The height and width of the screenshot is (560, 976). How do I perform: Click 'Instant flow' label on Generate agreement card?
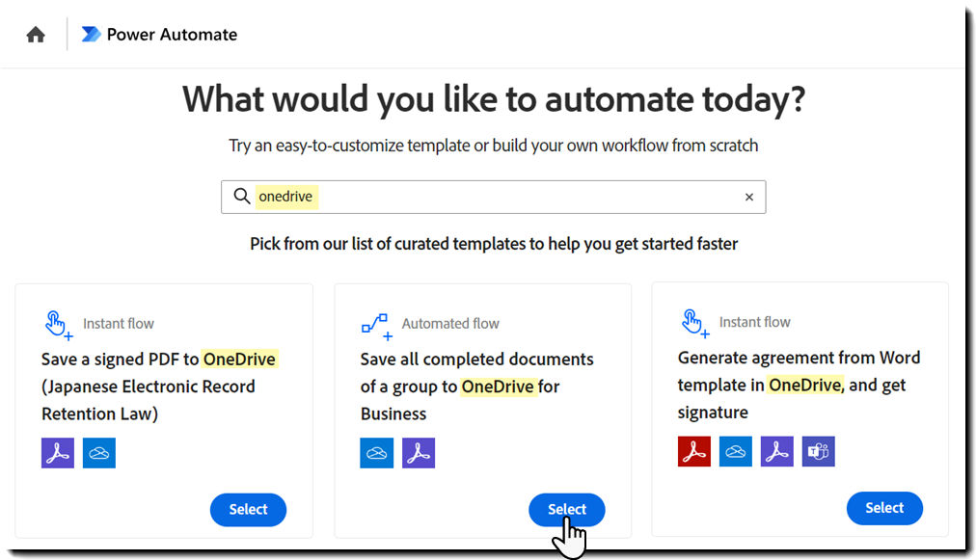tap(754, 322)
